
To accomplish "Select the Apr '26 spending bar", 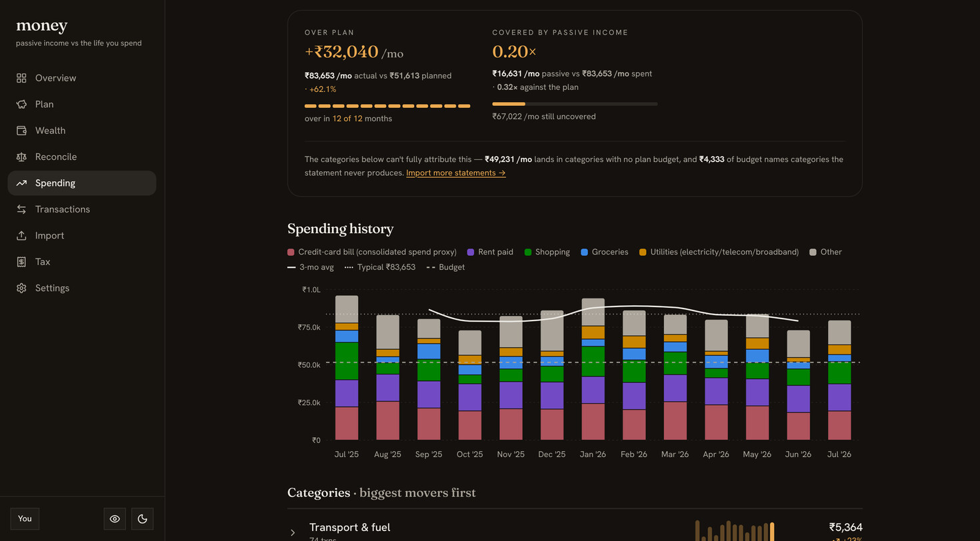I will pyautogui.click(x=716, y=380).
